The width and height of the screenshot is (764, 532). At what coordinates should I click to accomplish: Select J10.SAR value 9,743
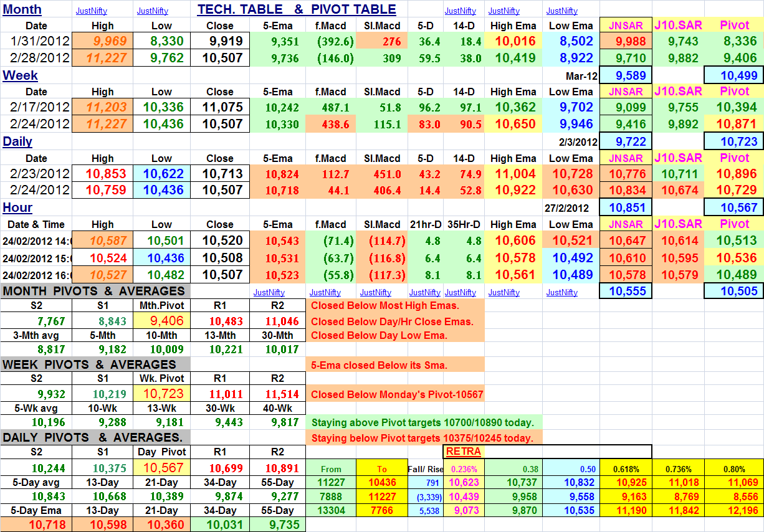point(678,42)
